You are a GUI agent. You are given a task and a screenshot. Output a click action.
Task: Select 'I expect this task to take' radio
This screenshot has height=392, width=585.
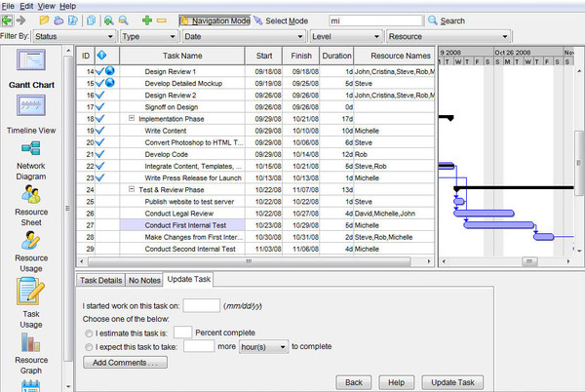point(90,346)
